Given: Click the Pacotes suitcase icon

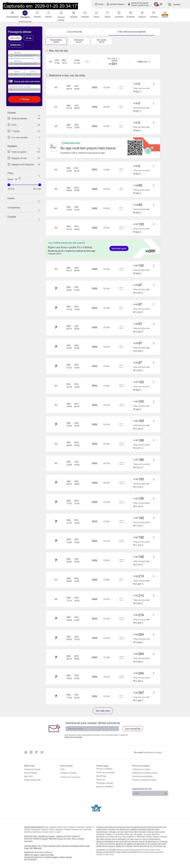Looking at the screenshot, I should (37, 13).
